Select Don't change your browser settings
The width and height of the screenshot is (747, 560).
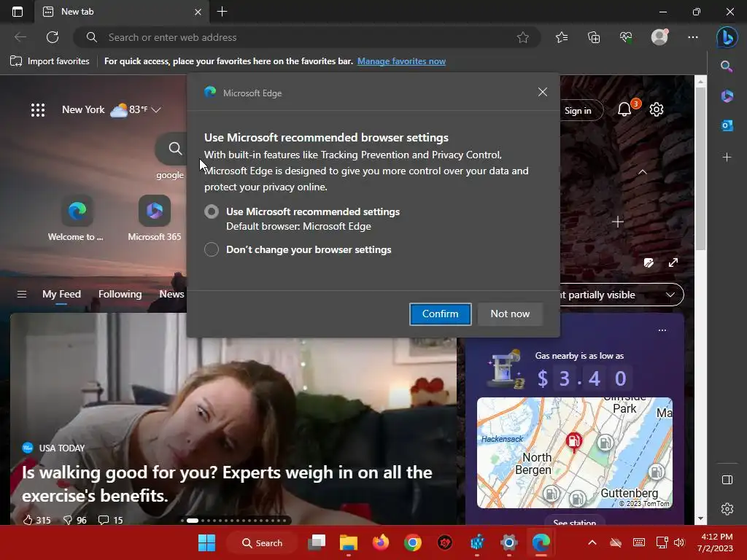(212, 249)
